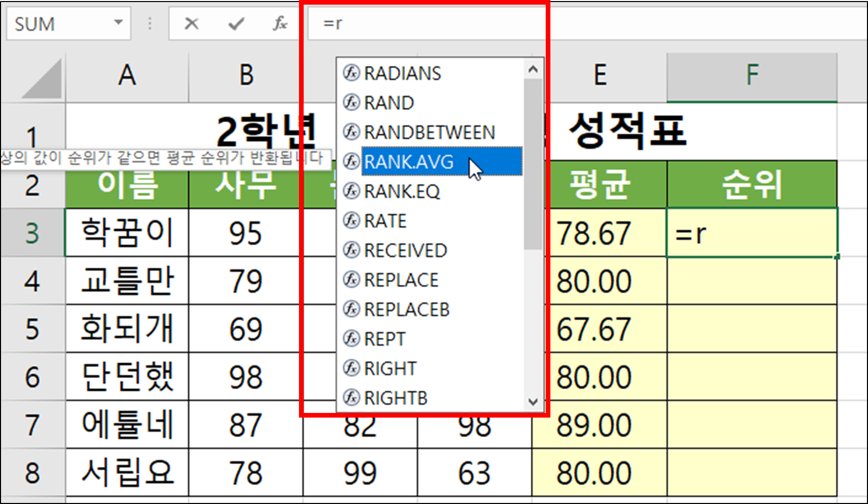Click the fx icon next to REPT
The image size is (868, 504).
(351, 339)
